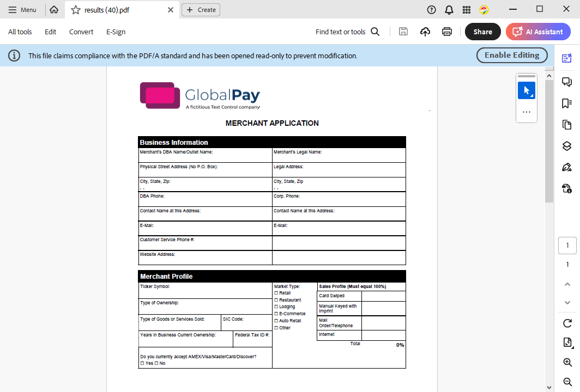Check the No box for accepting cards
This screenshot has width=580, height=392.
coord(156,363)
